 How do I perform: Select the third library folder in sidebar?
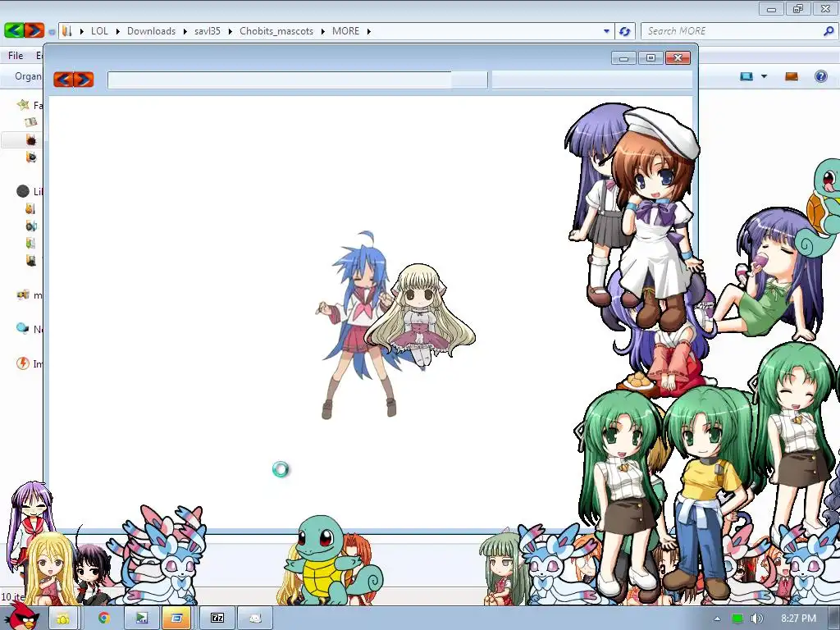[x=30, y=243]
